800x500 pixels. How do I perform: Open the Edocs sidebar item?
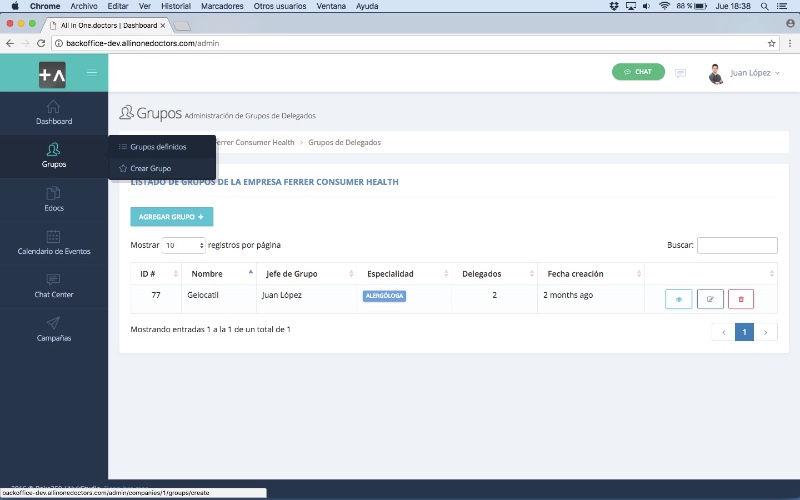(54, 199)
